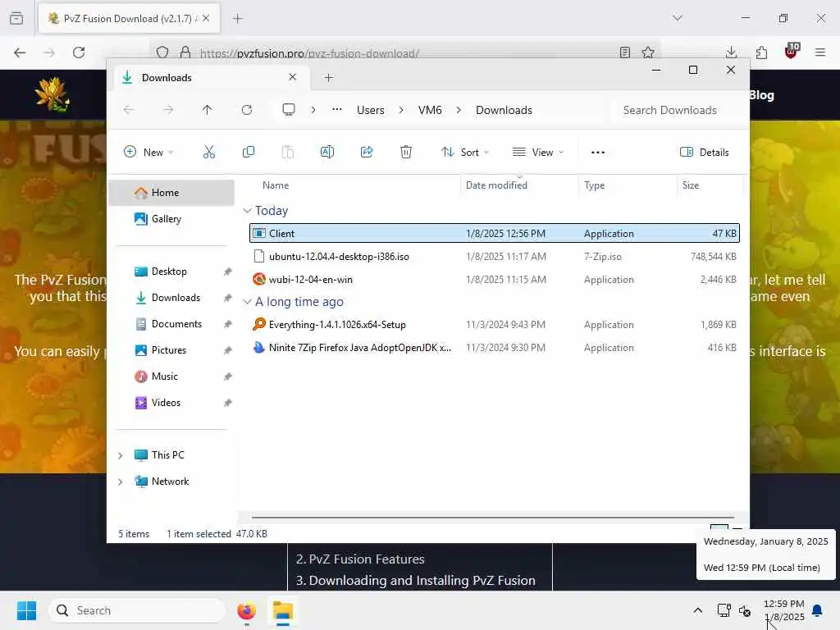Select the ubuntu-12.04.4-desktop-i386.iso file

click(x=494, y=256)
